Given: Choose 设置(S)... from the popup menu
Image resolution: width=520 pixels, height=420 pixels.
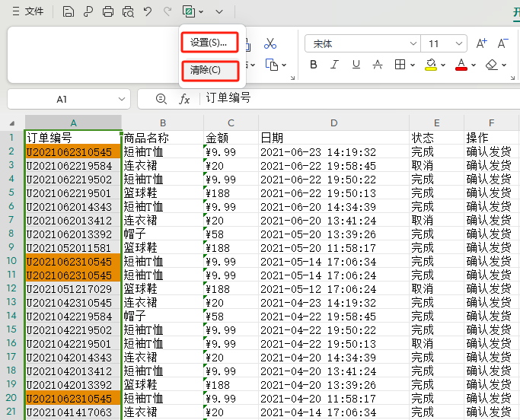Looking at the screenshot, I should click(209, 42).
